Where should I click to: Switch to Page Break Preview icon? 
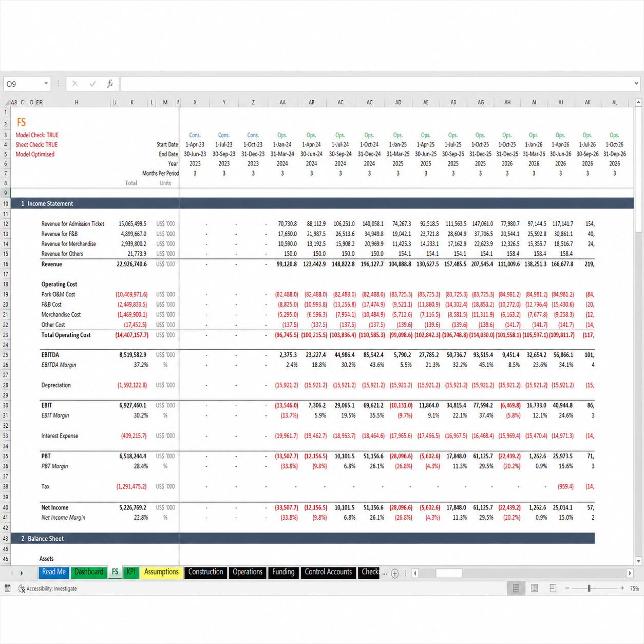[x=553, y=589]
